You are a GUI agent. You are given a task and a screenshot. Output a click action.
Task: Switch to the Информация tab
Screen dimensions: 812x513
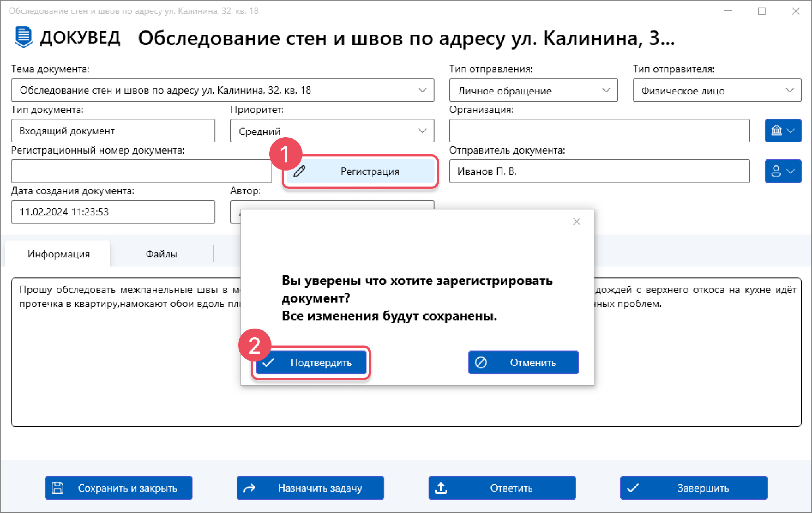(x=58, y=254)
